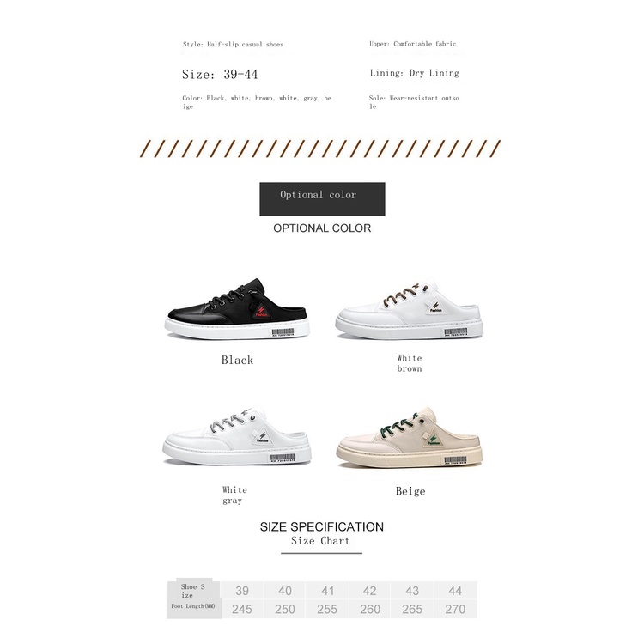
Task: Select the Beige shoe image
Action: (410, 437)
